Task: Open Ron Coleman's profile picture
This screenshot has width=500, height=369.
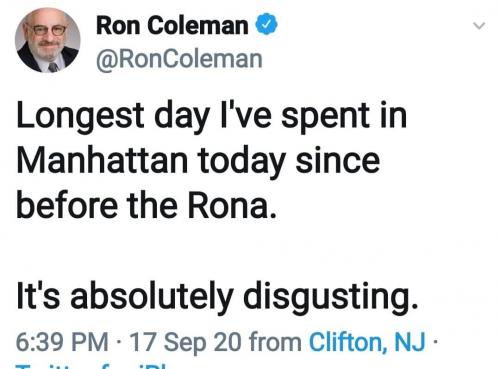Action: [48, 40]
